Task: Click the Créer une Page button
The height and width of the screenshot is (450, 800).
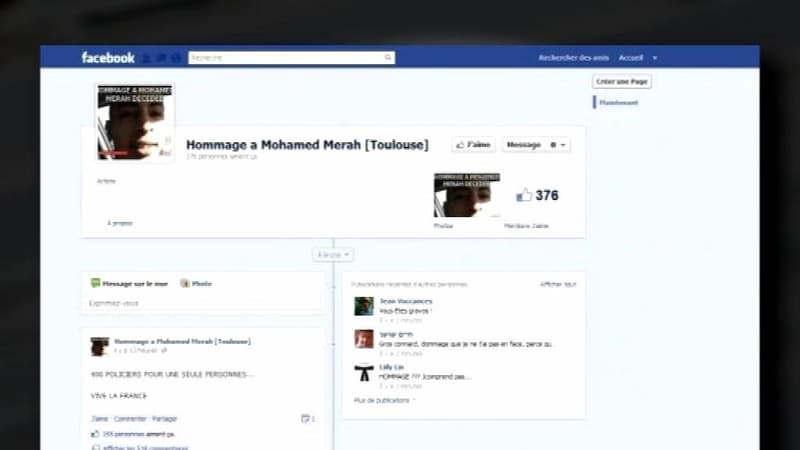Action: [x=621, y=82]
